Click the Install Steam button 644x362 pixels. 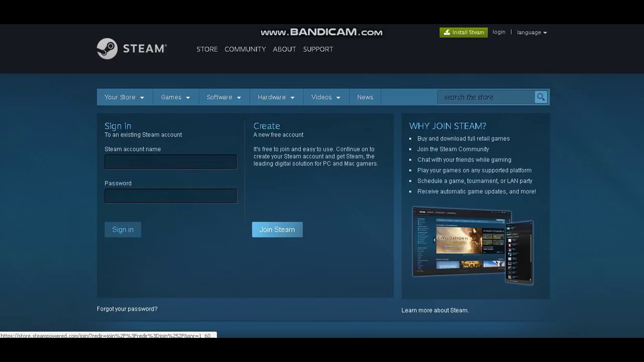(463, 32)
